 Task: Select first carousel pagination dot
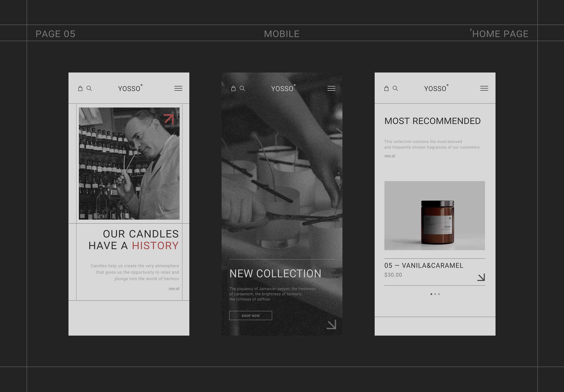(431, 294)
